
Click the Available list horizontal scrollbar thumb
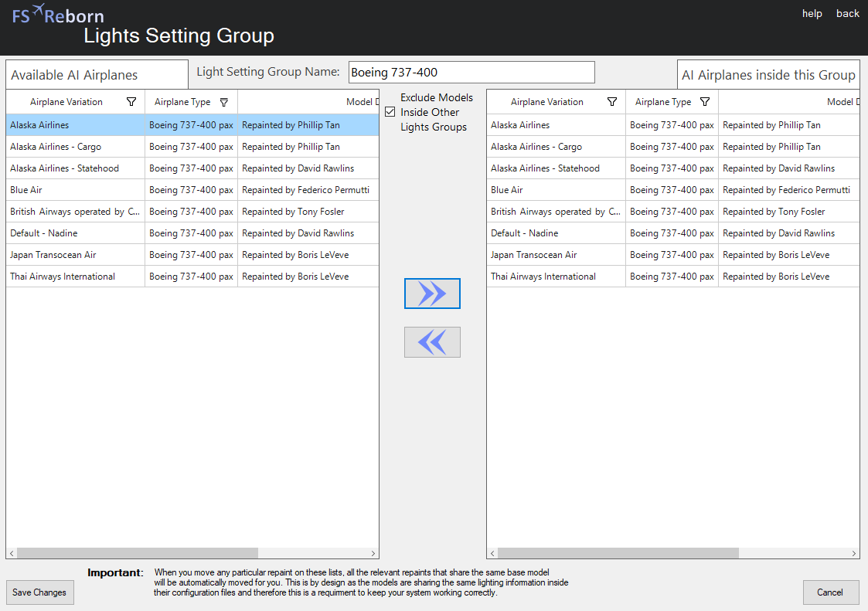[x=138, y=553]
